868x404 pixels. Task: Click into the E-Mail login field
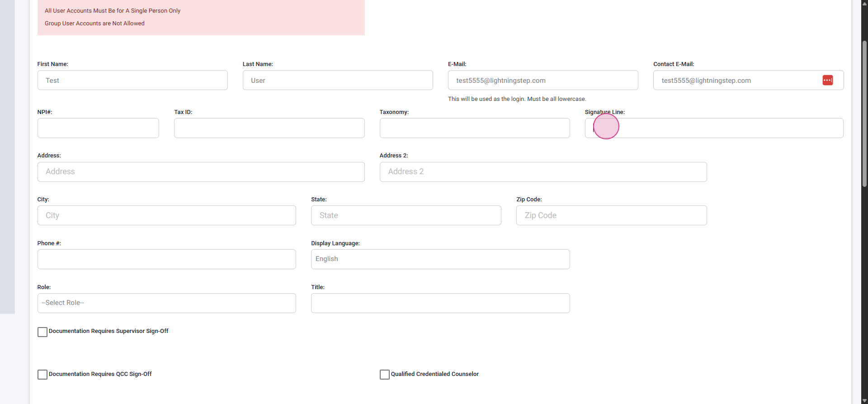542,80
